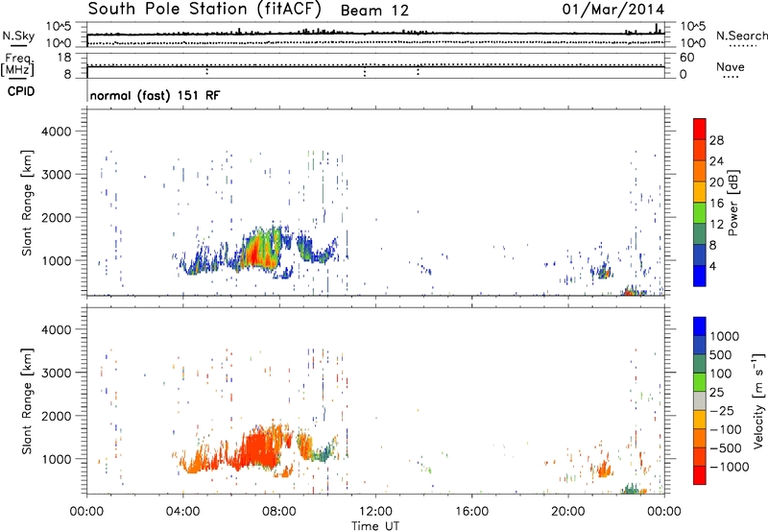Click the '18' frequency axis value
Image resolution: width=768 pixels, height=532 pixels.
click(64, 58)
